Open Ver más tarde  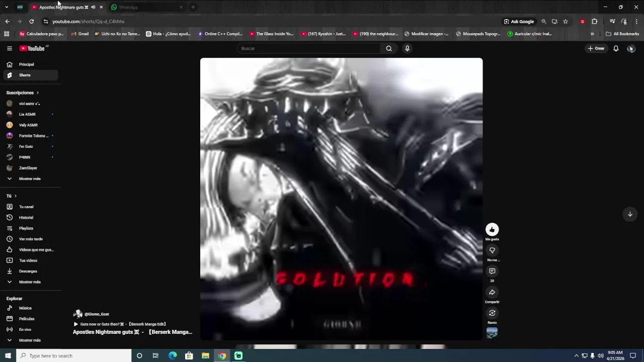pyautogui.click(x=31, y=239)
